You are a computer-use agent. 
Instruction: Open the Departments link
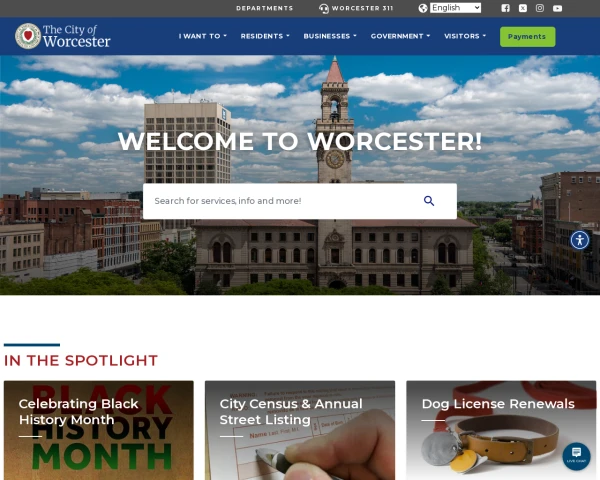(x=264, y=8)
